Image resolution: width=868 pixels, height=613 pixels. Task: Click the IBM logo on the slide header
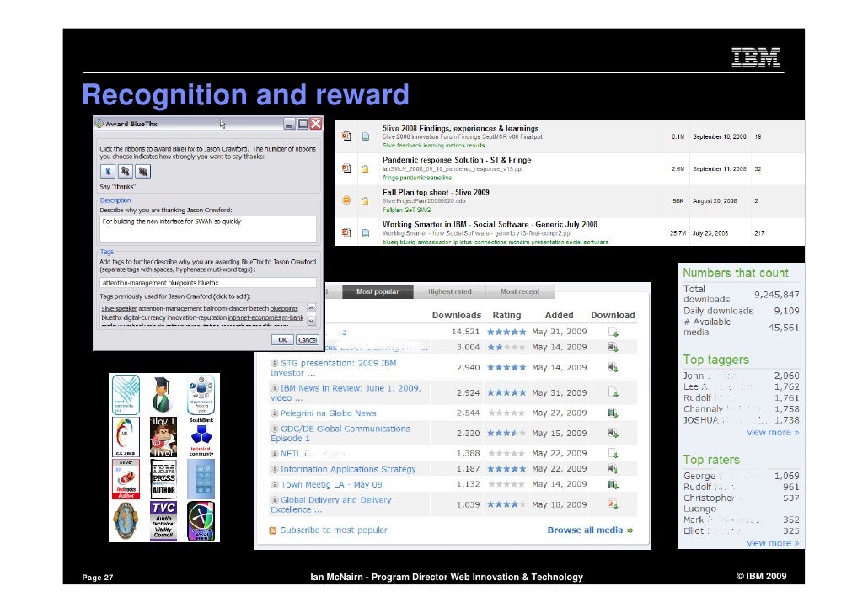click(756, 57)
